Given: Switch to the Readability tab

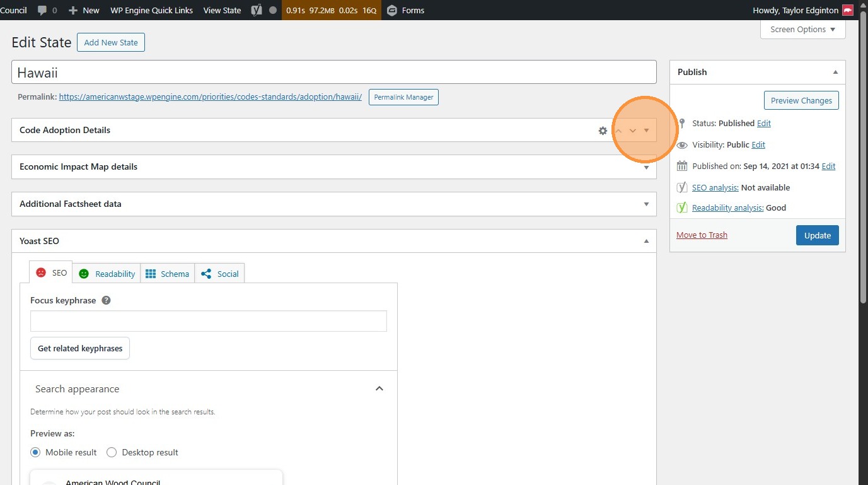Looking at the screenshot, I should click(107, 274).
